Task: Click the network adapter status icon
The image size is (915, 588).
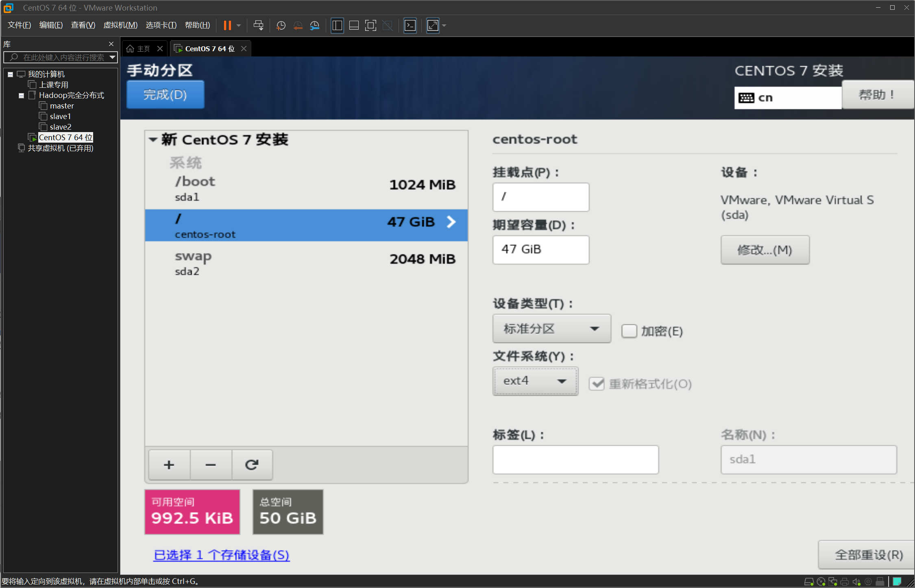Action: point(832,581)
